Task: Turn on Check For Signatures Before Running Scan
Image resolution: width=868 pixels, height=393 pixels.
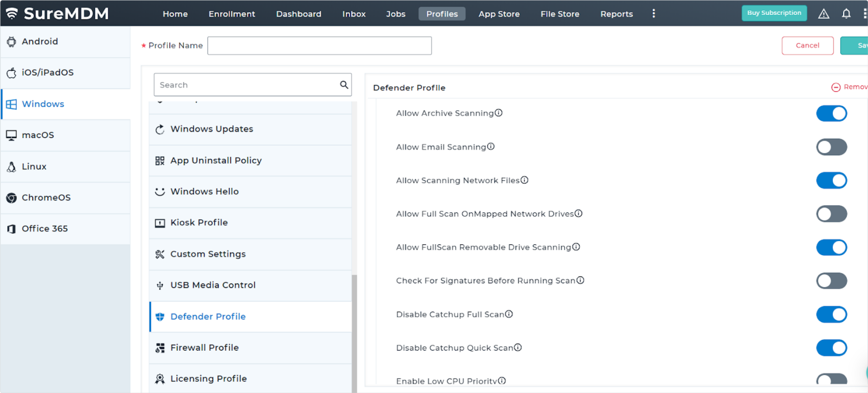Action: pyautogui.click(x=832, y=281)
